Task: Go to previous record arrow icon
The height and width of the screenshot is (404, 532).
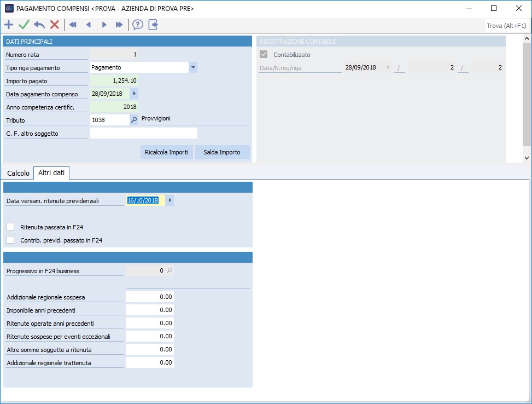Action: point(88,25)
